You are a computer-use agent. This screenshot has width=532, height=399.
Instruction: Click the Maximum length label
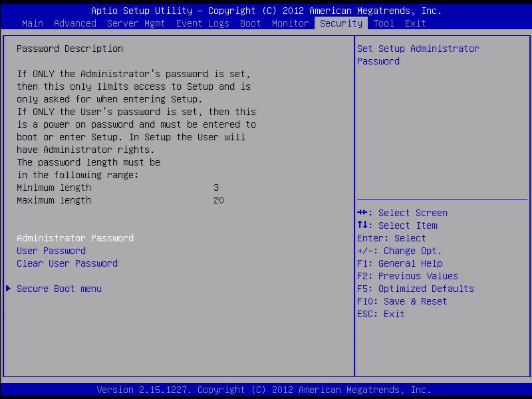(54, 200)
